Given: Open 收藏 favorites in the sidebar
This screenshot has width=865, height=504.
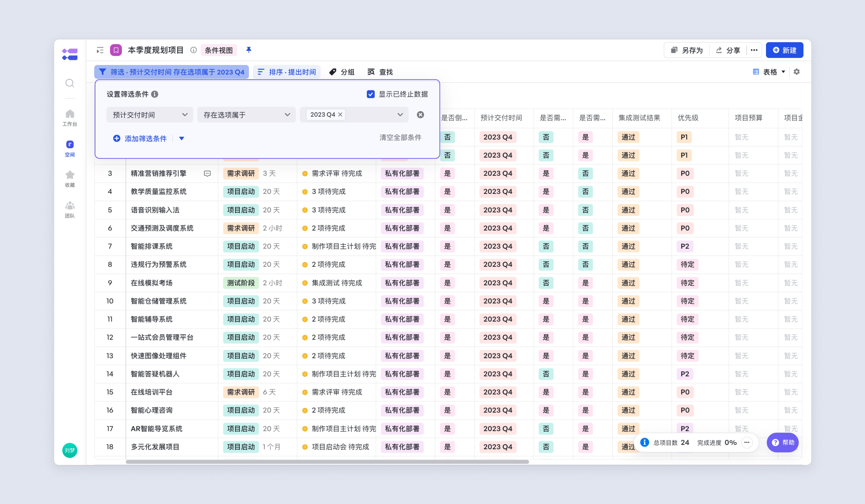Looking at the screenshot, I should coord(70,179).
